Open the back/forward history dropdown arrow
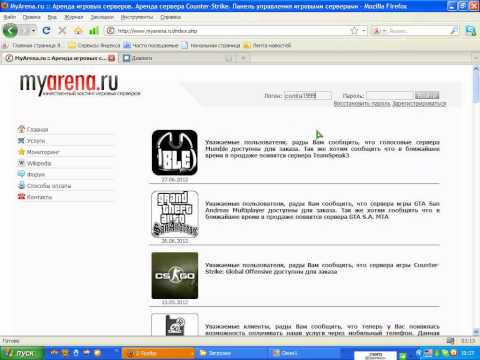Screen dimensions: 480x360 [33, 31]
